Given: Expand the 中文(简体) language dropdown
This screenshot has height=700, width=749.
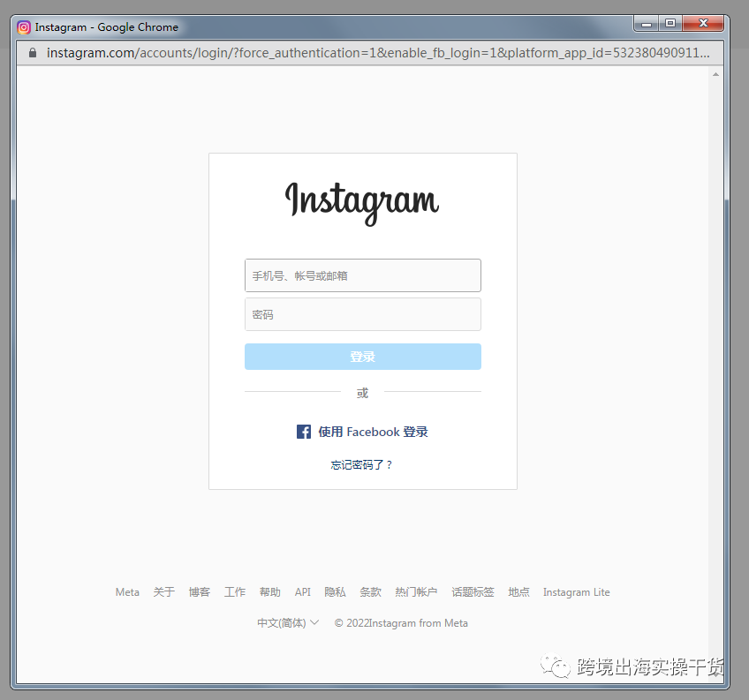Looking at the screenshot, I should (288, 623).
